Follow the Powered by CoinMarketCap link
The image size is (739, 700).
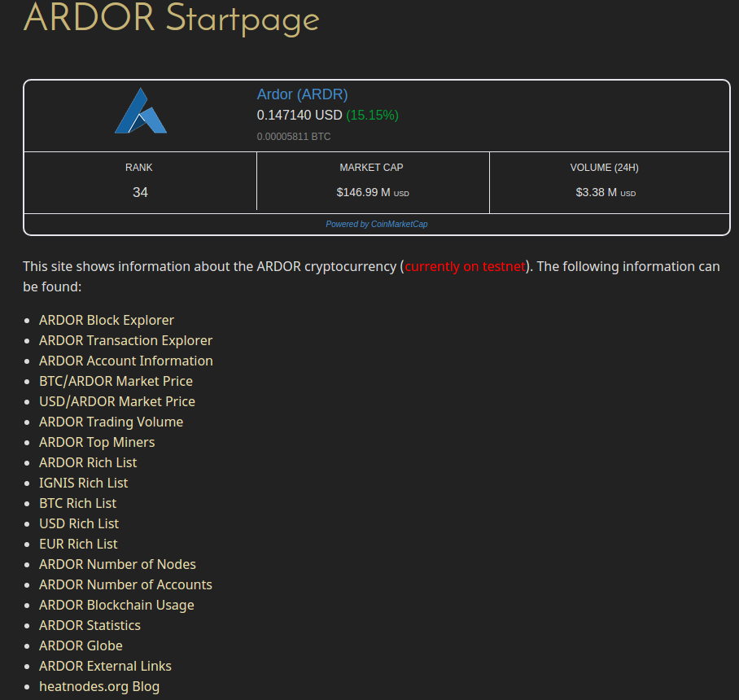[x=377, y=224]
